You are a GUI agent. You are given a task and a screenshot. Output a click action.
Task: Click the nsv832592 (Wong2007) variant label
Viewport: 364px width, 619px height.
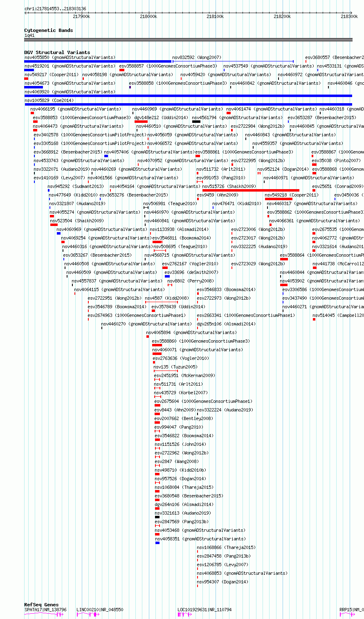[x=197, y=57]
